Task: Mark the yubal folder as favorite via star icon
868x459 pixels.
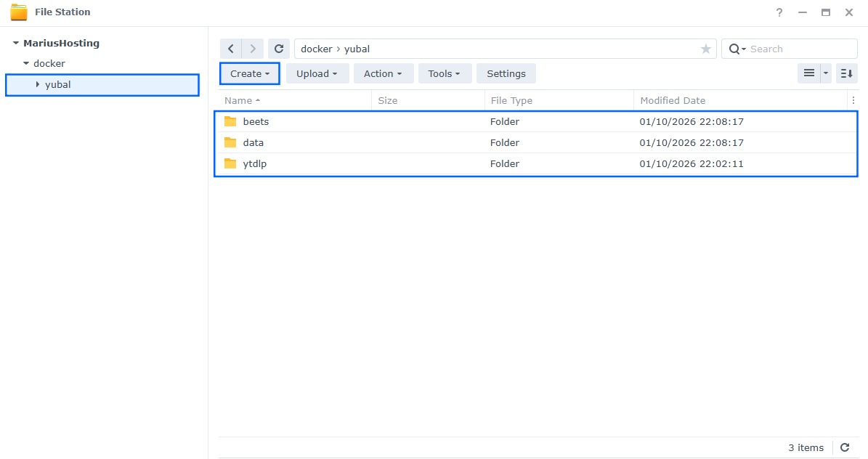Action: tap(705, 49)
